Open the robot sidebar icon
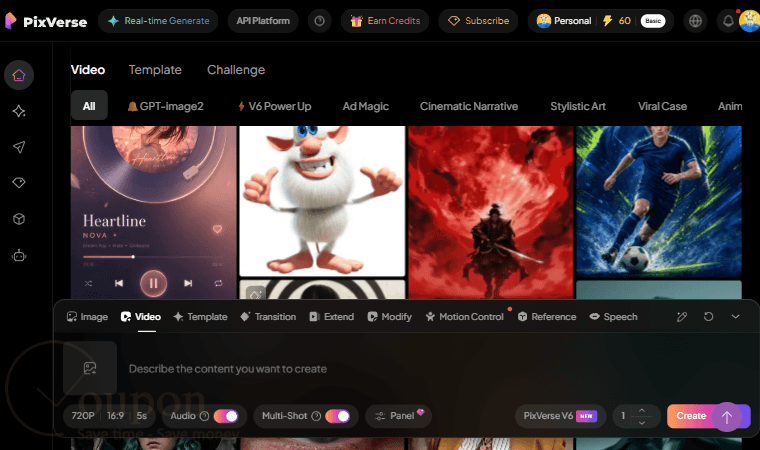The image size is (760, 450). point(19,256)
